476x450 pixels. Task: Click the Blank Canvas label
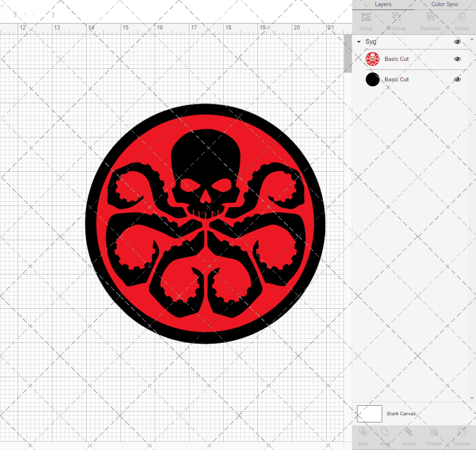[x=401, y=413]
